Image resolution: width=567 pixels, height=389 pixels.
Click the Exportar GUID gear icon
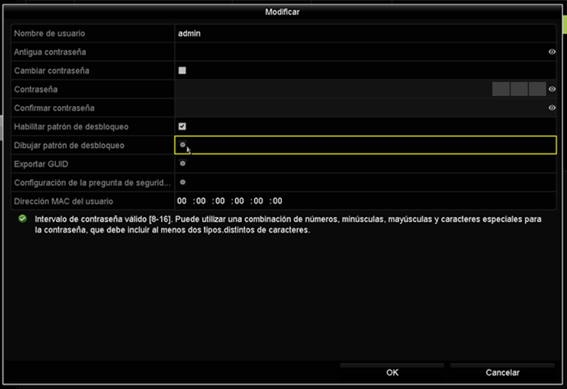coord(183,164)
